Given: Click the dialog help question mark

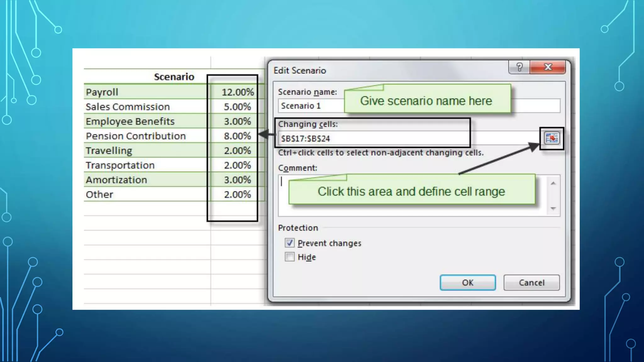Looking at the screenshot, I should point(519,67).
